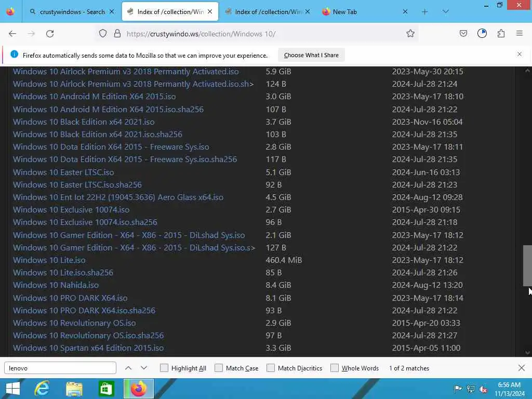The width and height of the screenshot is (532, 399).
Task: Open the Save to Pocket icon
Action: point(463,34)
